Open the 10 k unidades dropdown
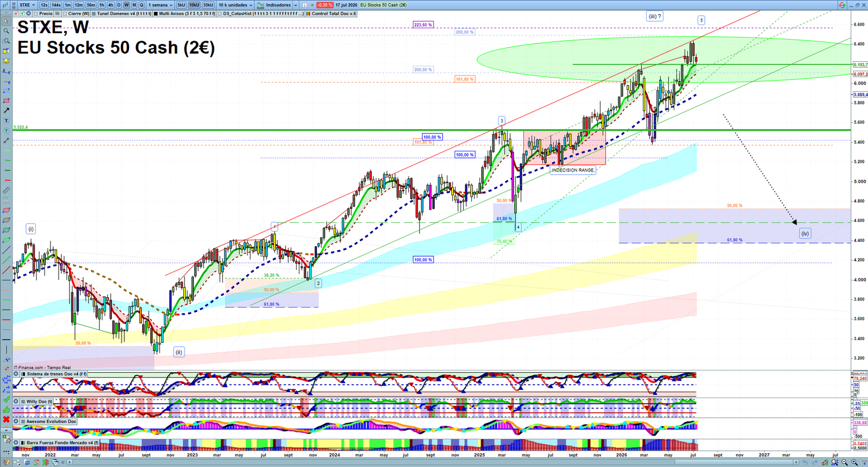The height and width of the screenshot is (467, 868). [235, 5]
